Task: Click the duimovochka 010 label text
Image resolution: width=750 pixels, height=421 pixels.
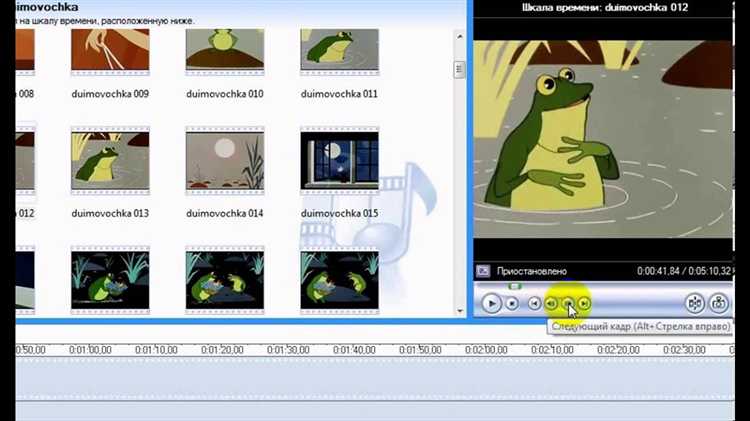Action: 225,94
